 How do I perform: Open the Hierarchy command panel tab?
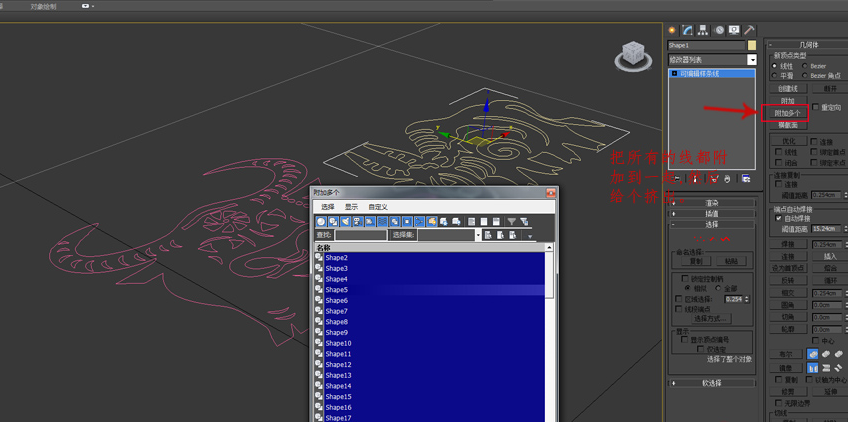703,30
